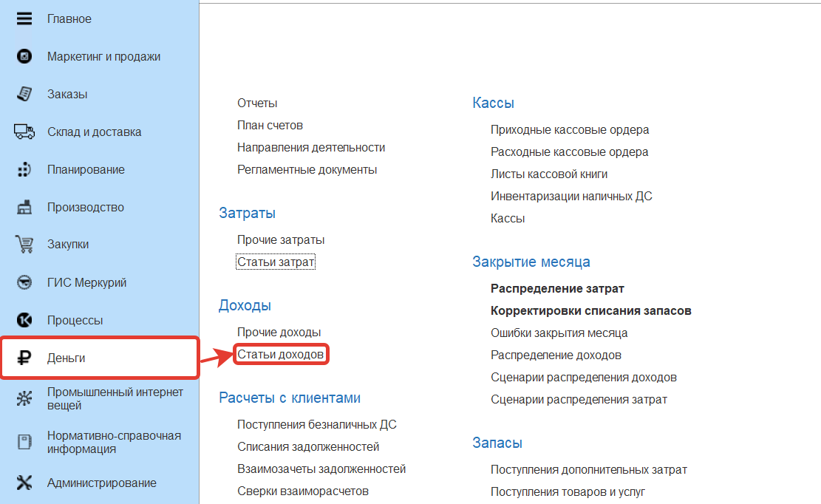
Task: Open Промышленный интернет вещей section
Action: click(x=115, y=399)
